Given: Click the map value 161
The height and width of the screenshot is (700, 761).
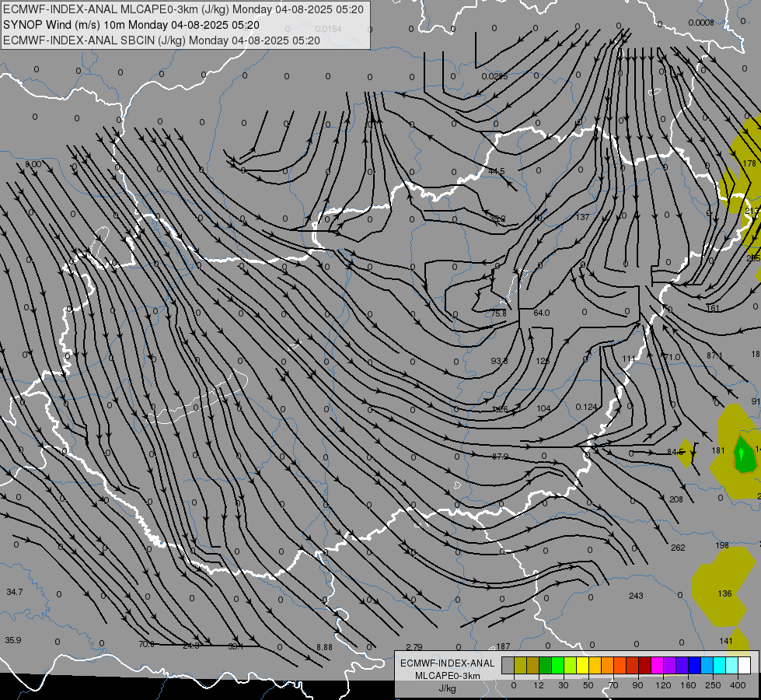Looking at the screenshot, I should click(713, 308).
